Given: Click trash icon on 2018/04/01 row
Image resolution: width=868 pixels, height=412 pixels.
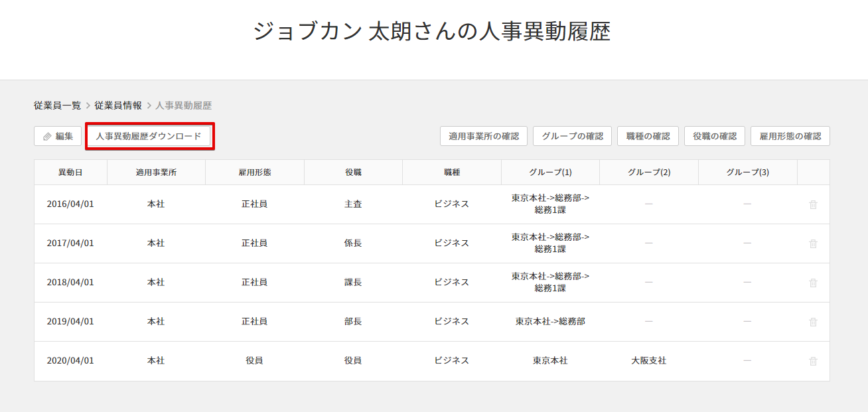Looking at the screenshot, I should (x=813, y=283).
